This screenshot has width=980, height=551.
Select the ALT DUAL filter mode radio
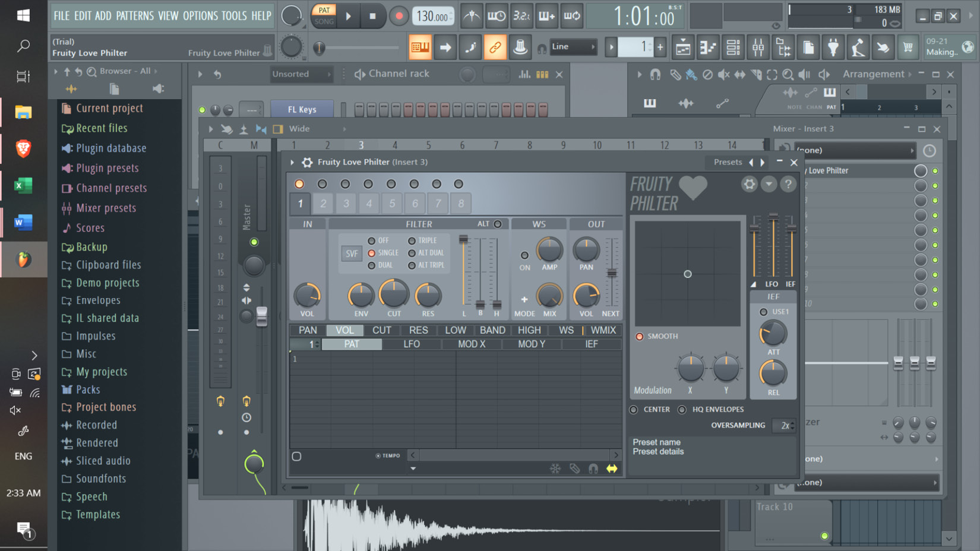click(x=412, y=253)
